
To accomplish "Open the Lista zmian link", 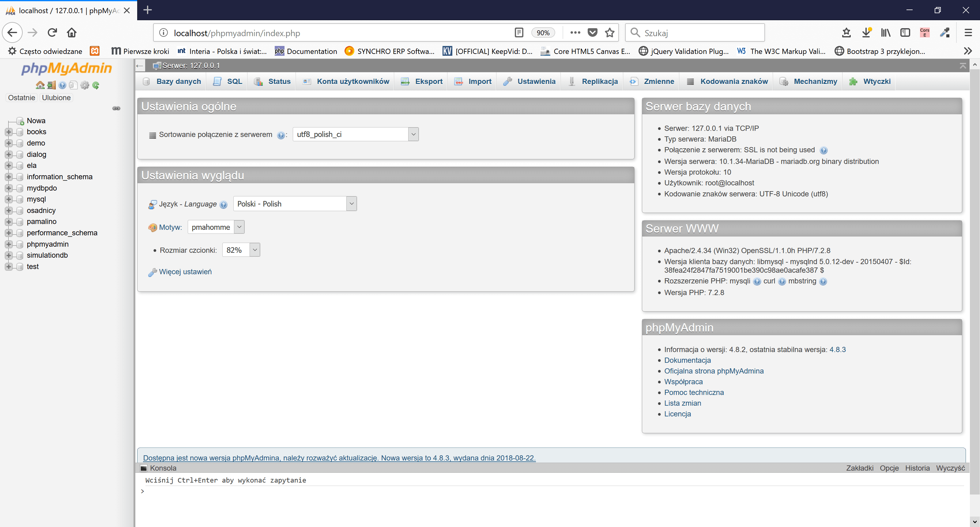I will 683,403.
